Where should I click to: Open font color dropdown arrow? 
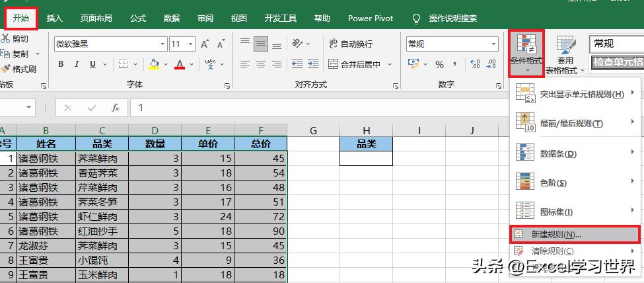(x=192, y=65)
